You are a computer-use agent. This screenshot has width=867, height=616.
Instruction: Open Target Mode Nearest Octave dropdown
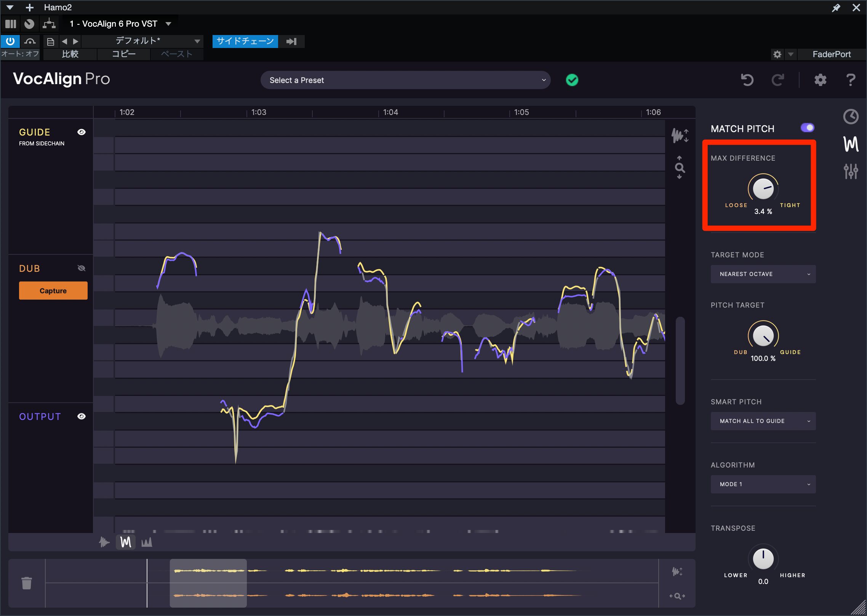(763, 274)
